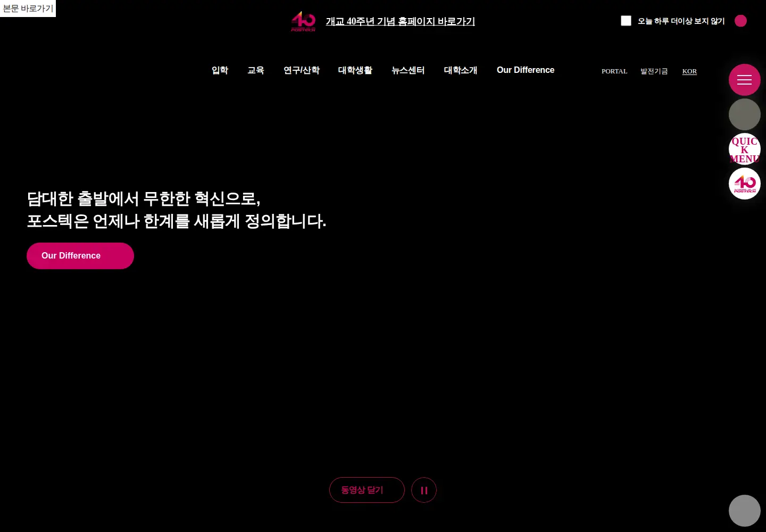Open the QUICK MENU circle
This screenshot has height=532, width=766.
(x=744, y=149)
